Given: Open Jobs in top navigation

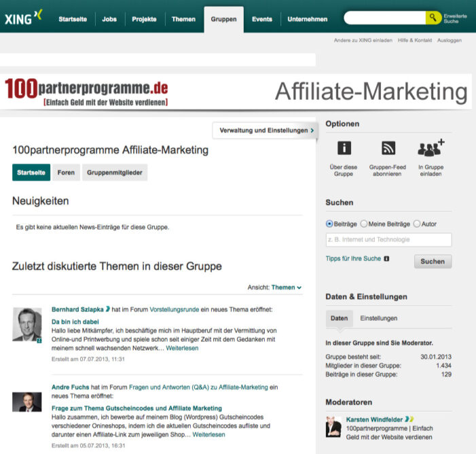Looking at the screenshot, I should [x=109, y=19].
